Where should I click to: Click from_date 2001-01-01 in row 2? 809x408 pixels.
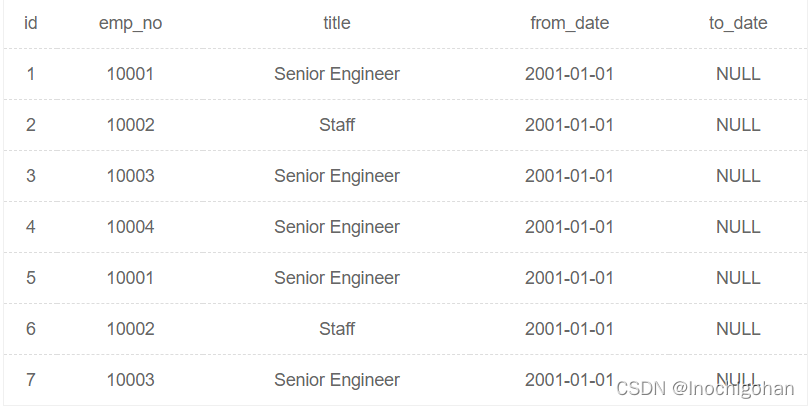(x=569, y=125)
